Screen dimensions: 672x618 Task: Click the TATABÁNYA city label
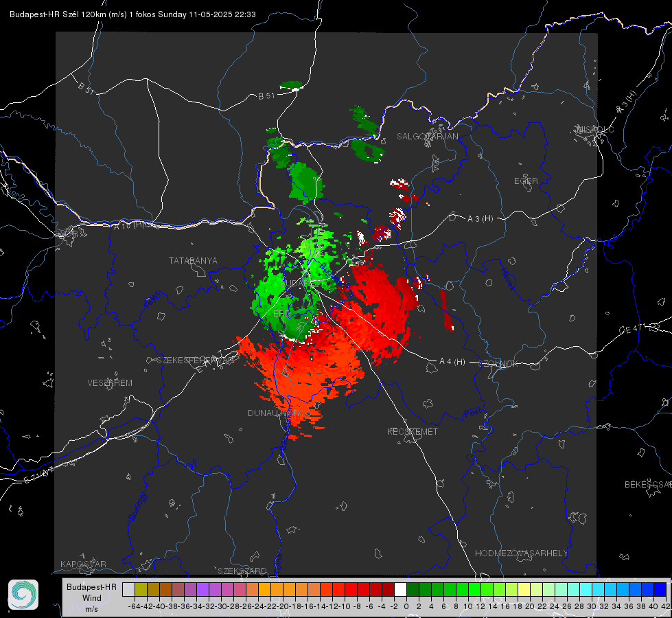pos(193,260)
